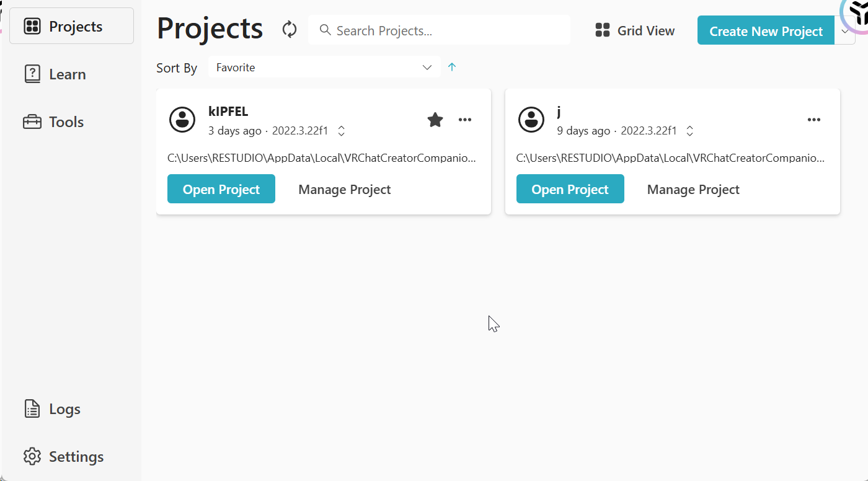868x481 pixels.
Task: Unfavorite kIPFEL project via star icon
Action: pyautogui.click(x=435, y=120)
